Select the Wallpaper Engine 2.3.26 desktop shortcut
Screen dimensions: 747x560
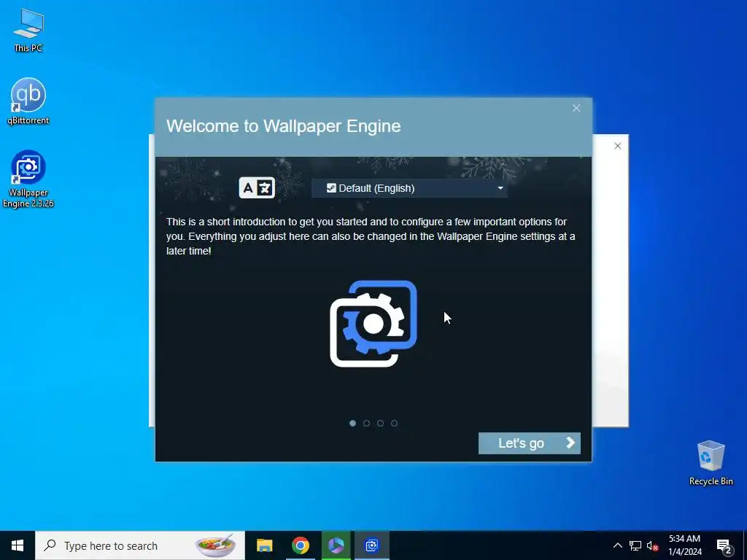(x=28, y=179)
